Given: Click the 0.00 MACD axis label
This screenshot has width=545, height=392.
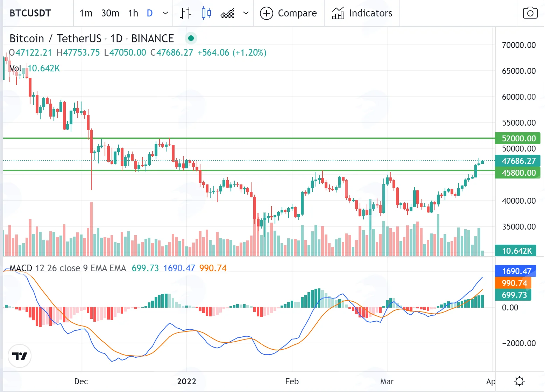Looking at the screenshot, I should 510,308.
